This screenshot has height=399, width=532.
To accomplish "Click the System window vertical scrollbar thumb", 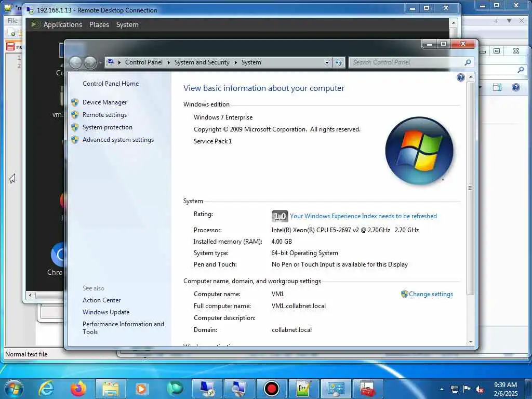I will click(471, 188).
